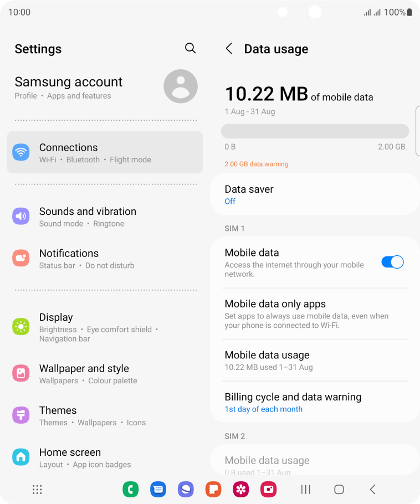Launch the Samsung Internet browser icon
This screenshot has height=504, width=420.
click(x=186, y=490)
